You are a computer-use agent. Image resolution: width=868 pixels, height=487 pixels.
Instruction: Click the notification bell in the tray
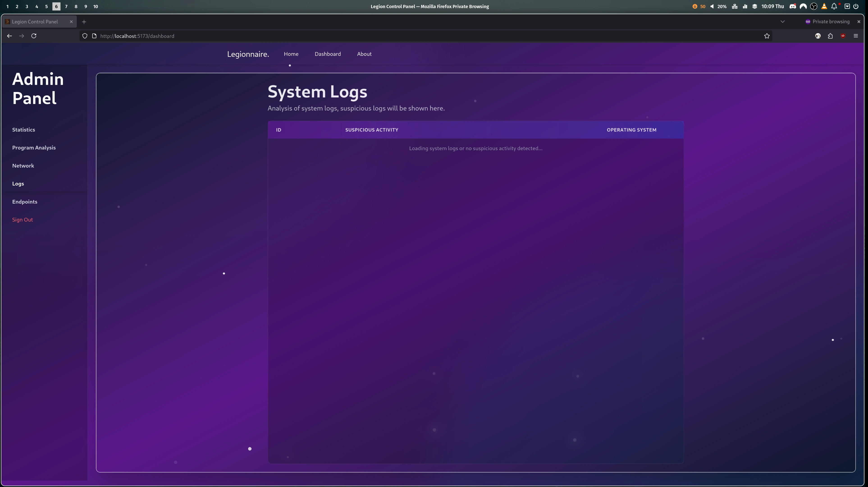click(834, 6)
